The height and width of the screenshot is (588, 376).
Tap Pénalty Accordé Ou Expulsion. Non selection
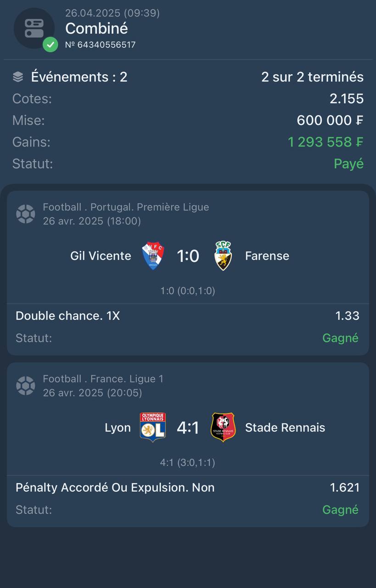(115, 487)
